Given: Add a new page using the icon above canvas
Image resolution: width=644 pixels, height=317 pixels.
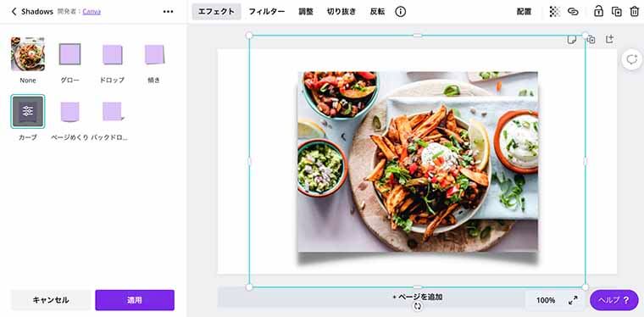Looking at the screenshot, I should 610,39.
